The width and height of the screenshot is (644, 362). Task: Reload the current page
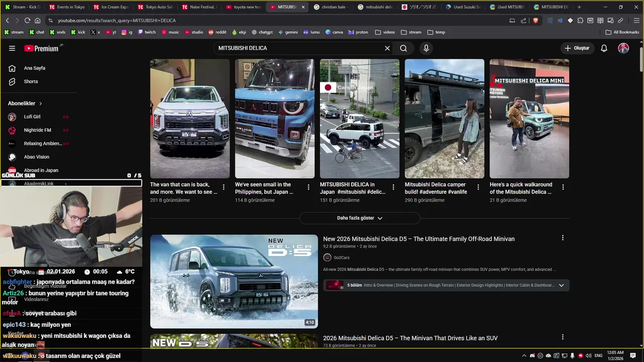click(27, 21)
